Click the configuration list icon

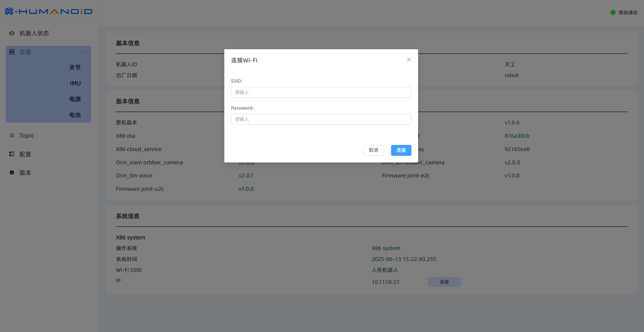(x=12, y=154)
